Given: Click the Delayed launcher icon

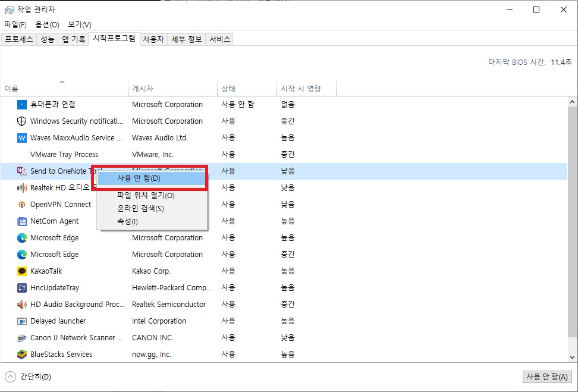Looking at the screenshot, I should 22,321.
